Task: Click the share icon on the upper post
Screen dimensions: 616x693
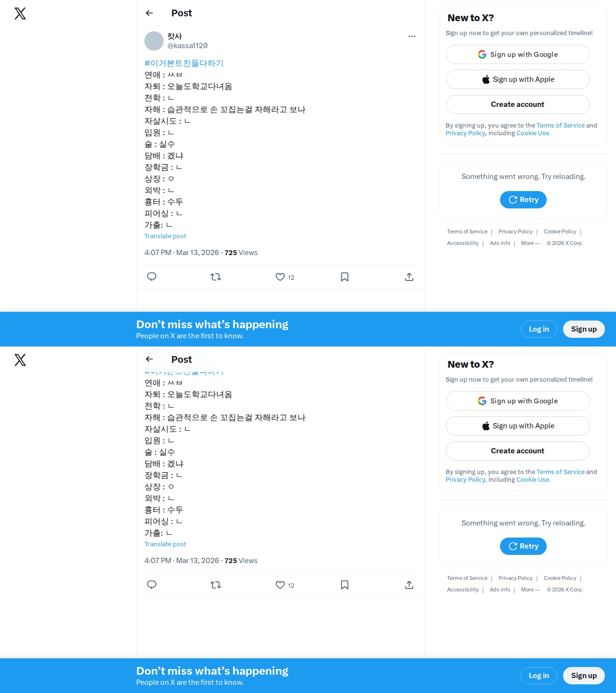Action: pyautogui.click(x=409, y=277)
